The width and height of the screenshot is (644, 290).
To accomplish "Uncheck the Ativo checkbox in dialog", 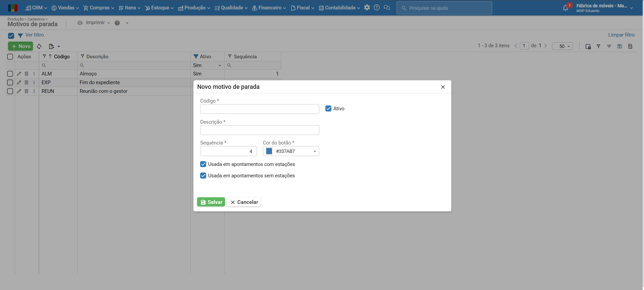I will (328, 109).
